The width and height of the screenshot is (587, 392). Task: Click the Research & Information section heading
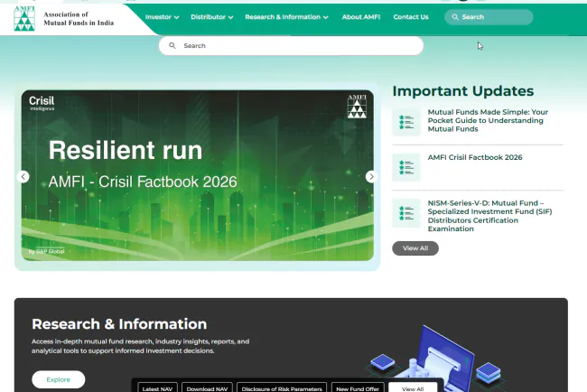tap(119, 324)
